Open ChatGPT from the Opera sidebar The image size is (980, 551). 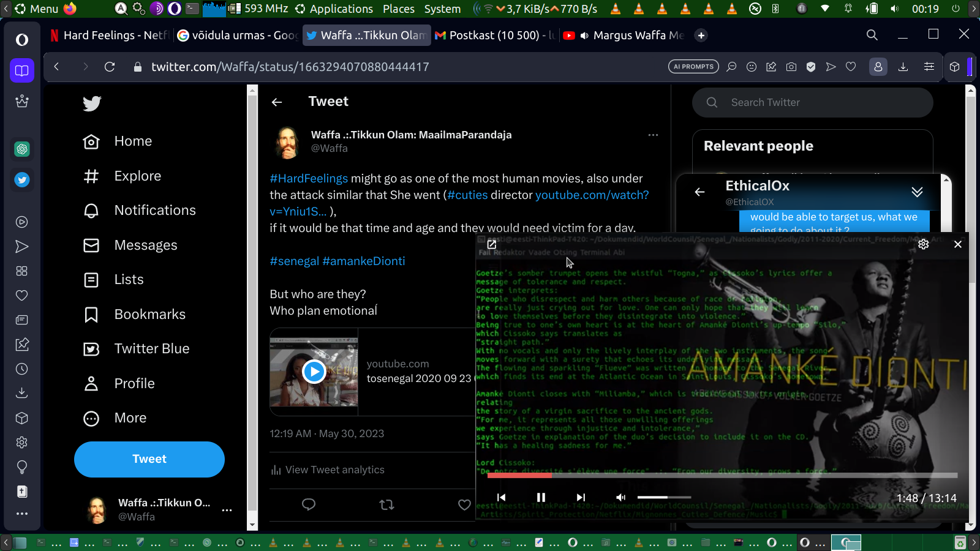pyautogui.click(x=22, y=149)
